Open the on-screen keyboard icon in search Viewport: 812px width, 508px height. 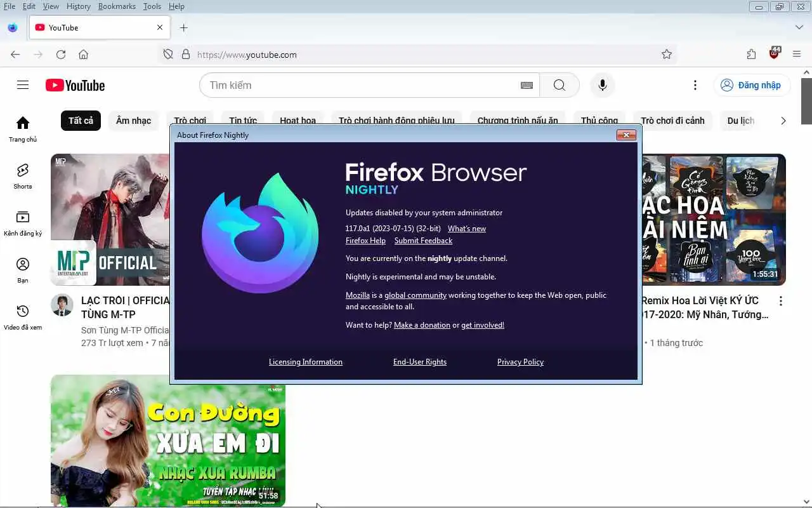(x=527, y=85)
